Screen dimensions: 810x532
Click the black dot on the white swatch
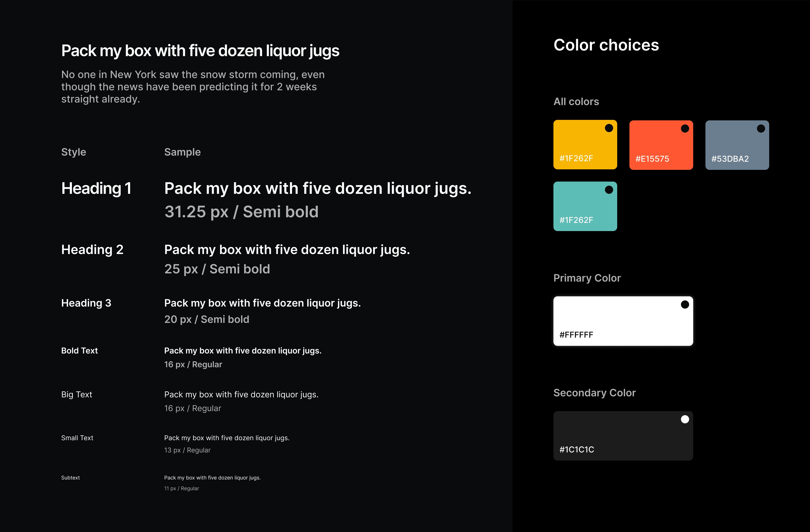[x=685, y=305]
